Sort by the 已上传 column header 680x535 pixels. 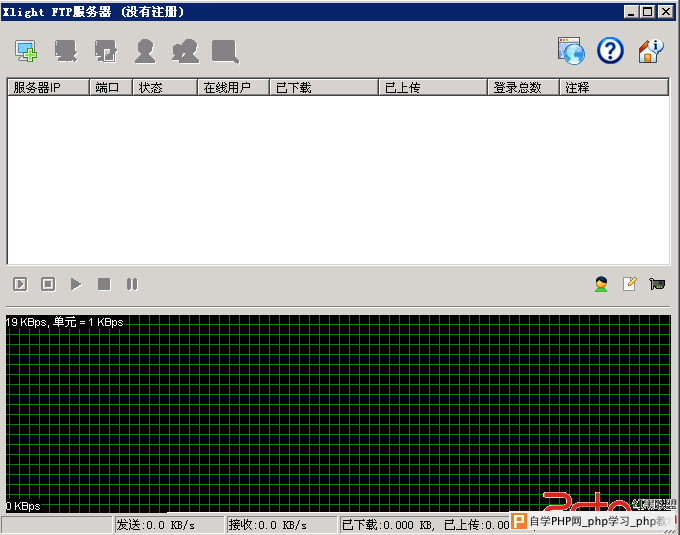433,88
